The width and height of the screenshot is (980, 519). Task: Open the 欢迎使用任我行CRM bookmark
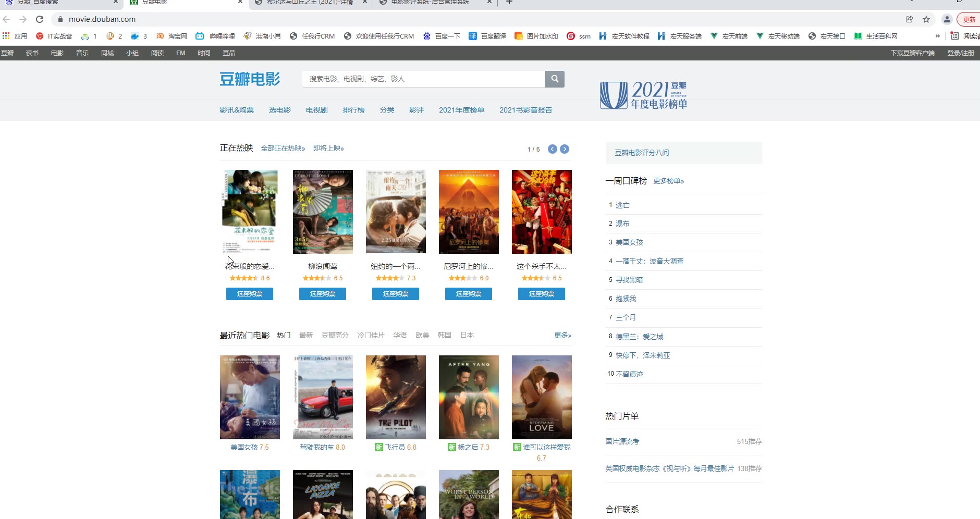(379, 36)
